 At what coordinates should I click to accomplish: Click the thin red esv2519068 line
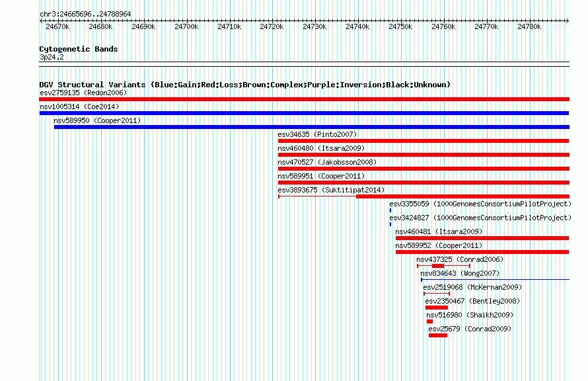pyautogui.click(x=437, y=294)
